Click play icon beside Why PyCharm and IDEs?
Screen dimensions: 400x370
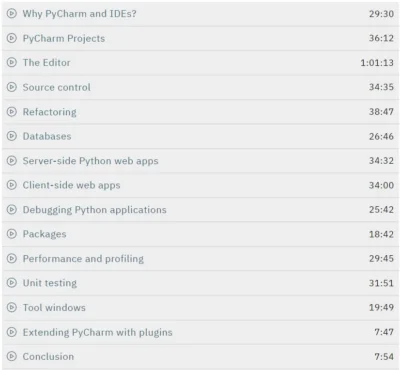pyautogui.click(x=12, y=14)
